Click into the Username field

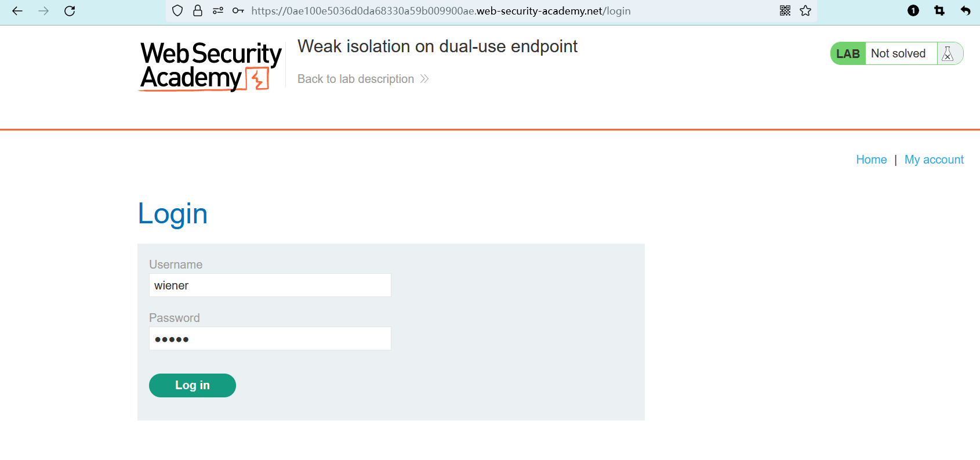click(270, 285)
